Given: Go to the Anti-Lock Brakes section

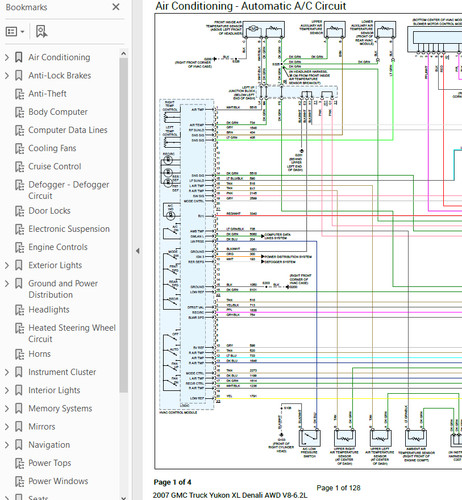Looking at the screenshot, I should 60,76.
